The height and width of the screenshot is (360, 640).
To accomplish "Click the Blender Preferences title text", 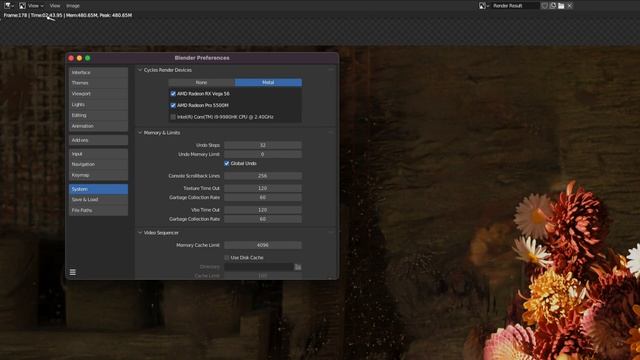I will pos(202,58).
